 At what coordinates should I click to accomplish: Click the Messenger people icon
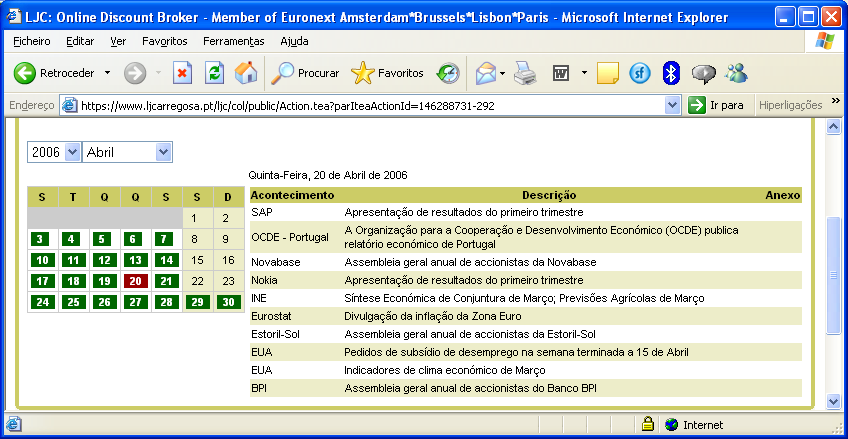click(736, 73)
